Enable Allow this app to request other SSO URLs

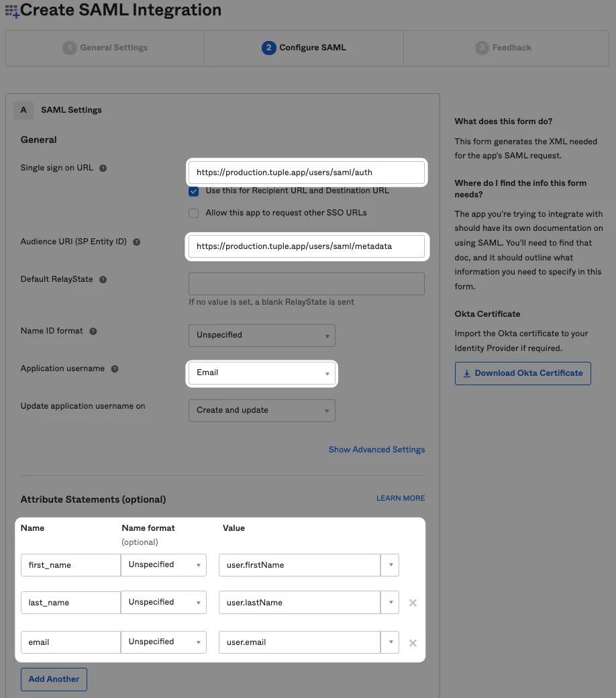coord(193,213)
